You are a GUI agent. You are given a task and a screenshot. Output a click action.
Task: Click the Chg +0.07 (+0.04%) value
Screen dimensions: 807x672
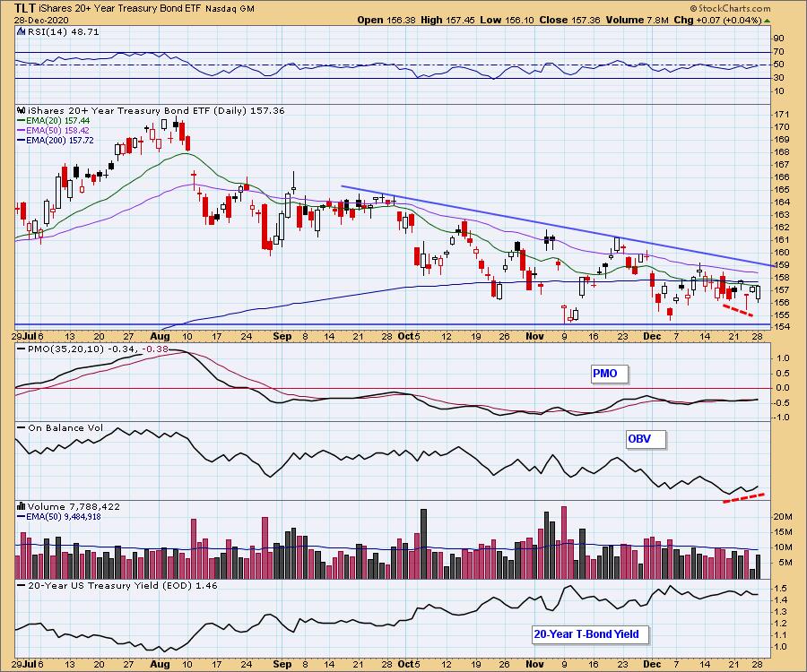click(x=717, y=20)
